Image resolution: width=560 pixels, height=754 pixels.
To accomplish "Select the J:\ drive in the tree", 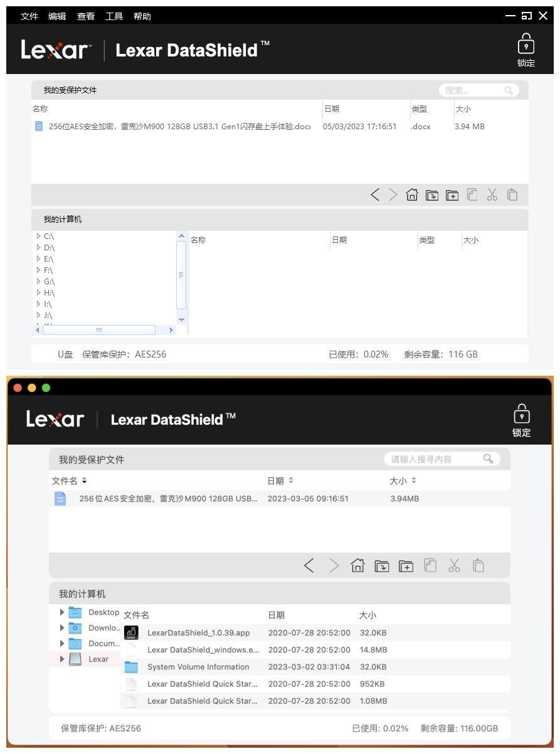I will coord(48,316).
